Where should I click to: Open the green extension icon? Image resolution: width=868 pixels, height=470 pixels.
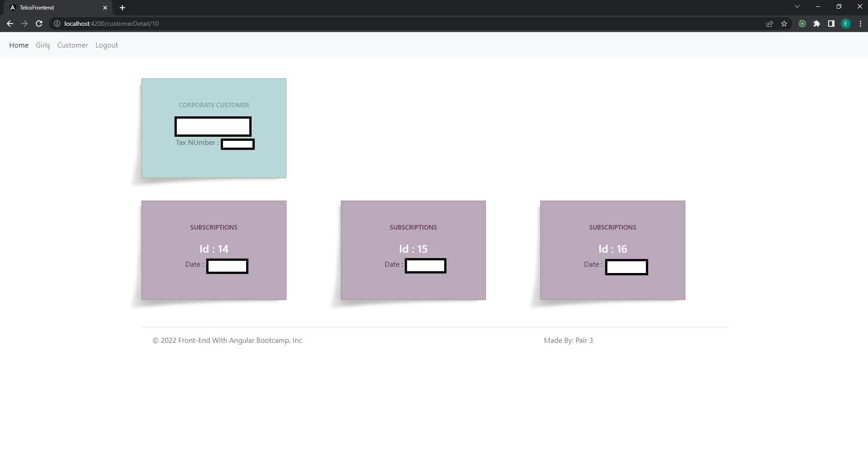[x=802, y=24]
